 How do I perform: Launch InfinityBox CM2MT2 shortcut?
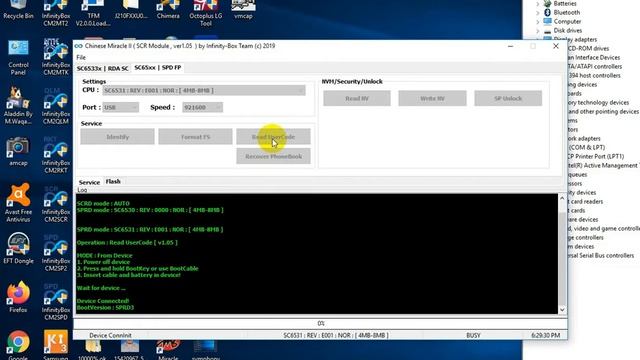tap(56, 13)
